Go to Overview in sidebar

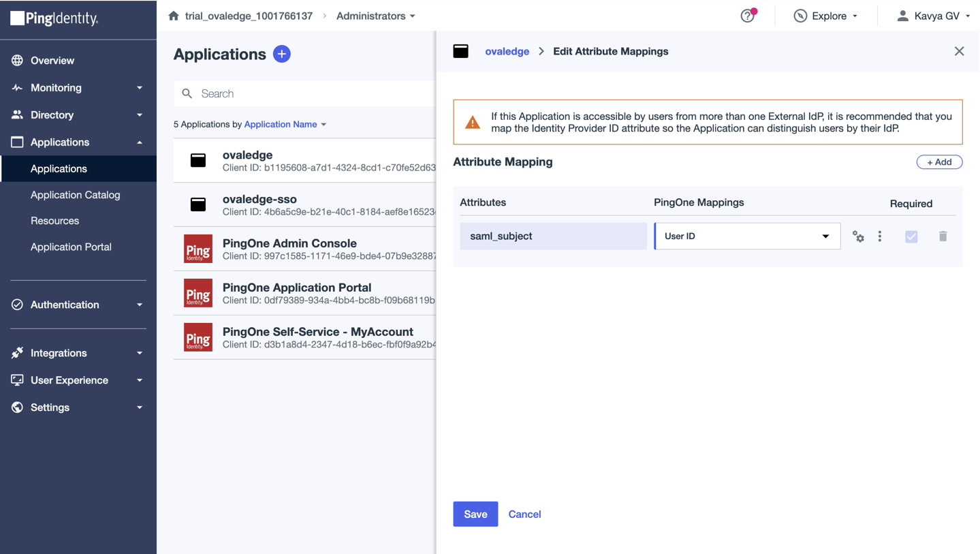[52, 60]
